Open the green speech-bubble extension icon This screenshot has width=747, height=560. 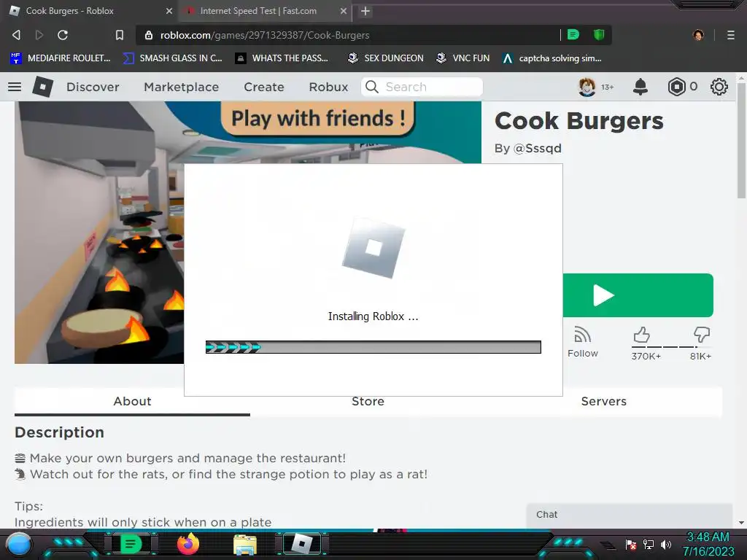coord(573,34)
